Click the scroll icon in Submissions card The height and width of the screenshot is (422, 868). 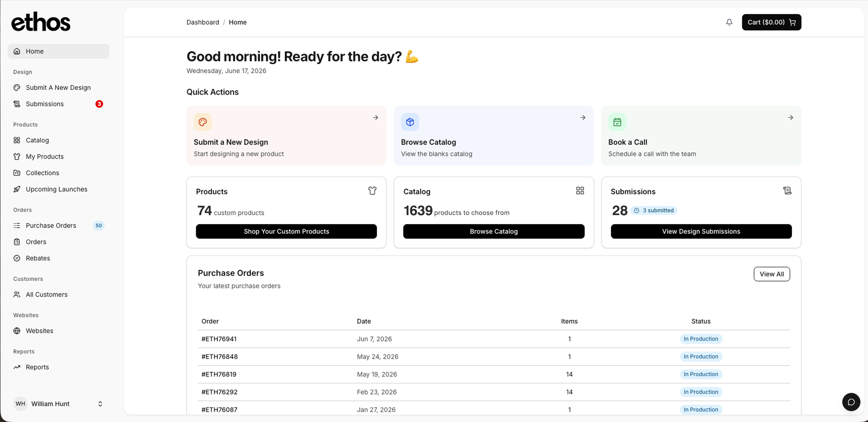(x=787, y=191)
